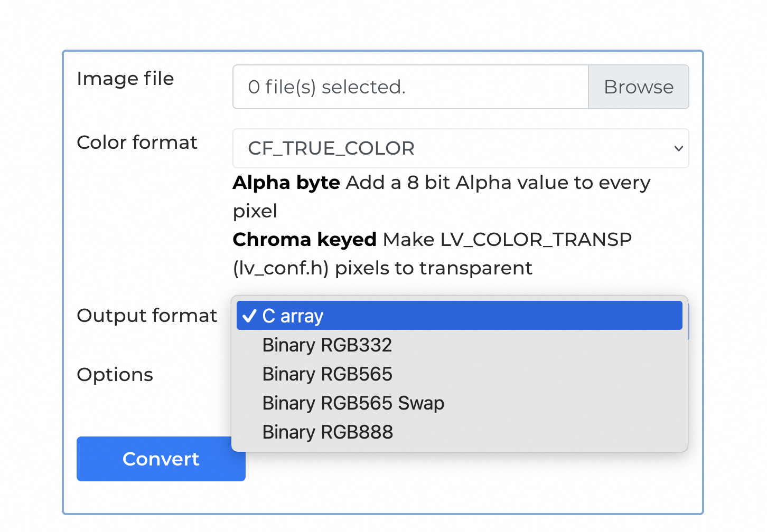This screenshot has width=767, height=532.
Task: Click the Browse button for image file
Action: tap(638, 87)
